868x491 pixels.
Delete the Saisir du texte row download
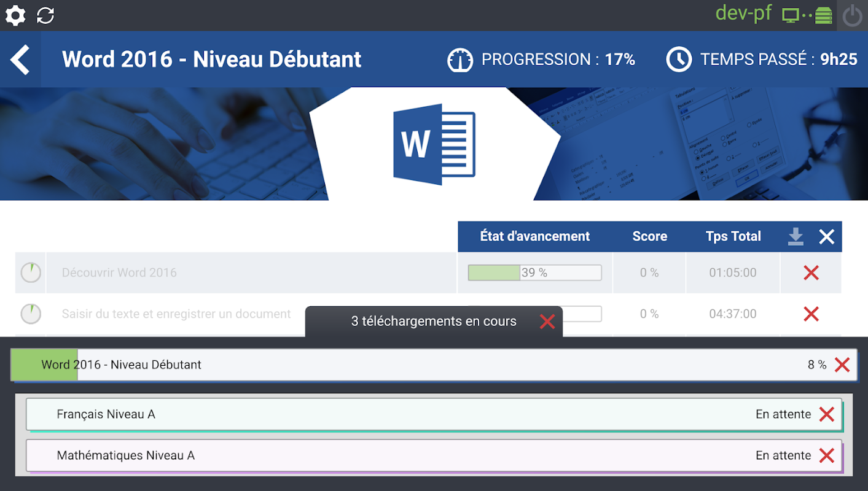[x=811, y=314]
